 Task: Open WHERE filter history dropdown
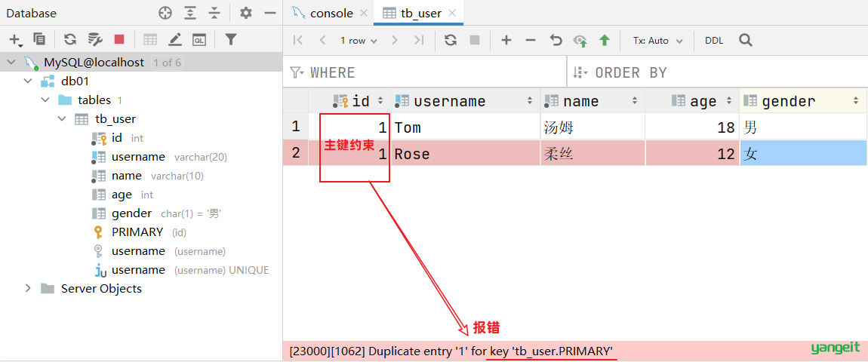[298, 72]
